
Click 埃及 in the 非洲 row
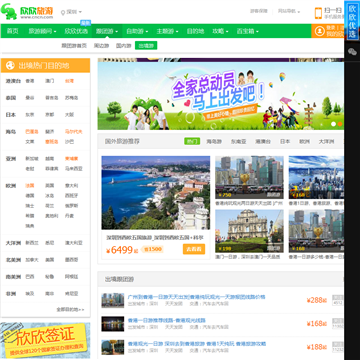30,294
